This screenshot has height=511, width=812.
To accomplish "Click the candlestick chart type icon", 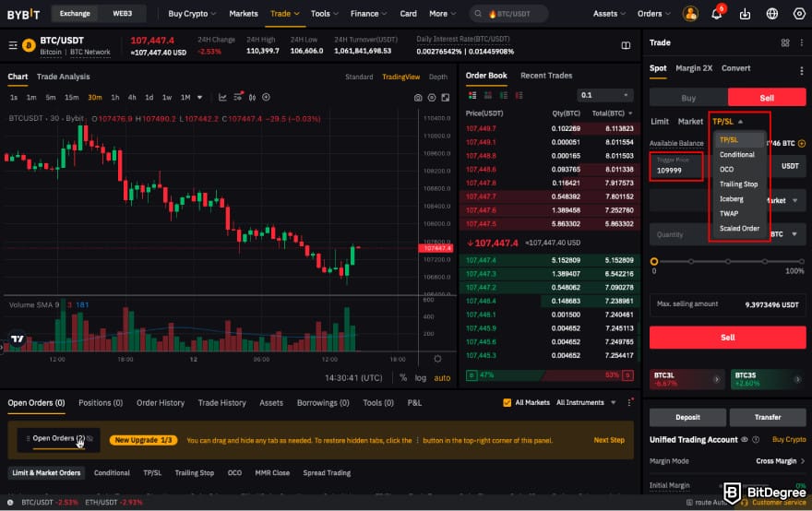I will coord(252,98).
